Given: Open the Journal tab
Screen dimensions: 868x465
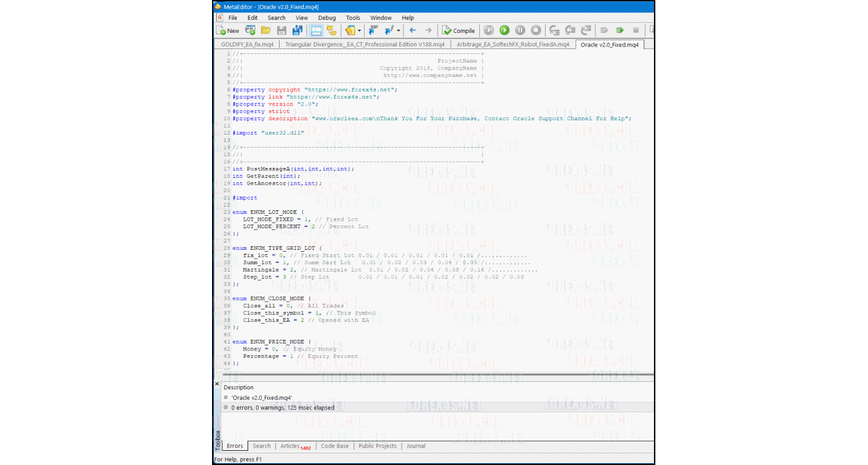Looking at the screenshot, I should (416, 446).
